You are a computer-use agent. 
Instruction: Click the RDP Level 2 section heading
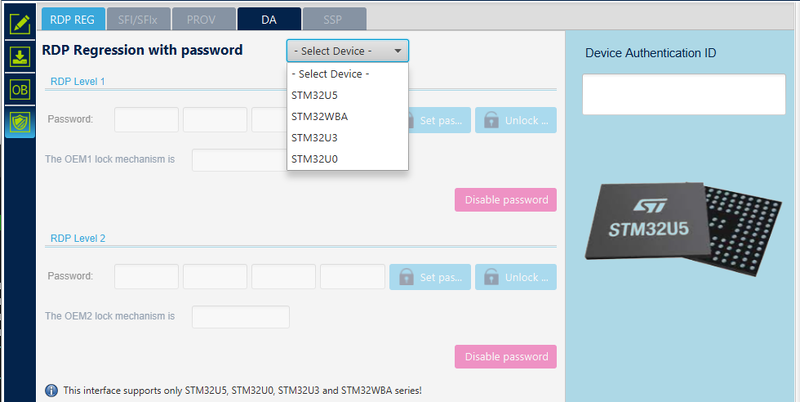point(78,238)
